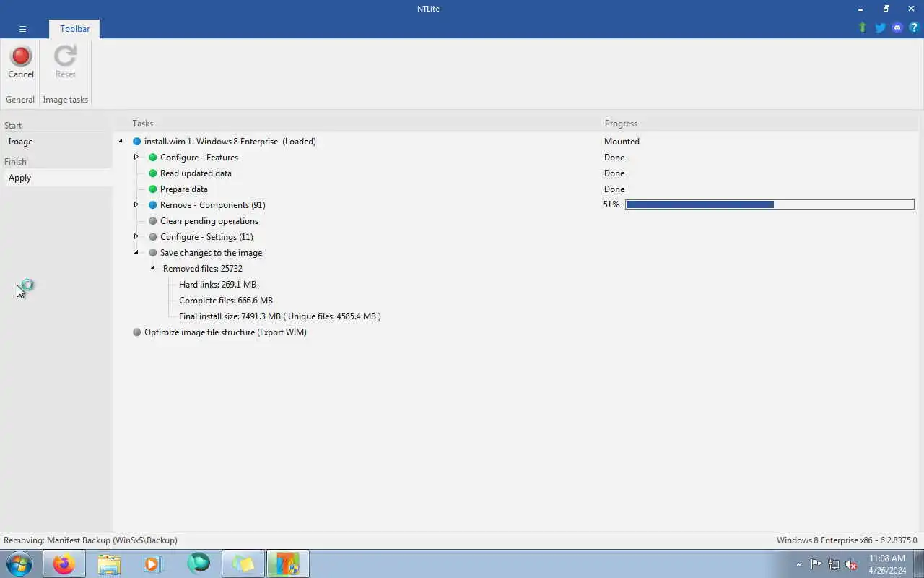This screenshot has height=578, width=924.
Task: Collapse the install.wim tree node
Action: tap(121, 142)
